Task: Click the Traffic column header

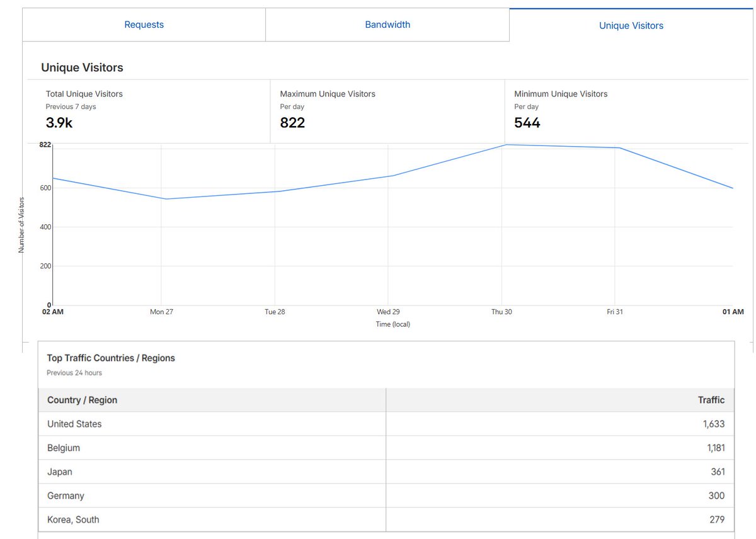Action: pos(711,400)
